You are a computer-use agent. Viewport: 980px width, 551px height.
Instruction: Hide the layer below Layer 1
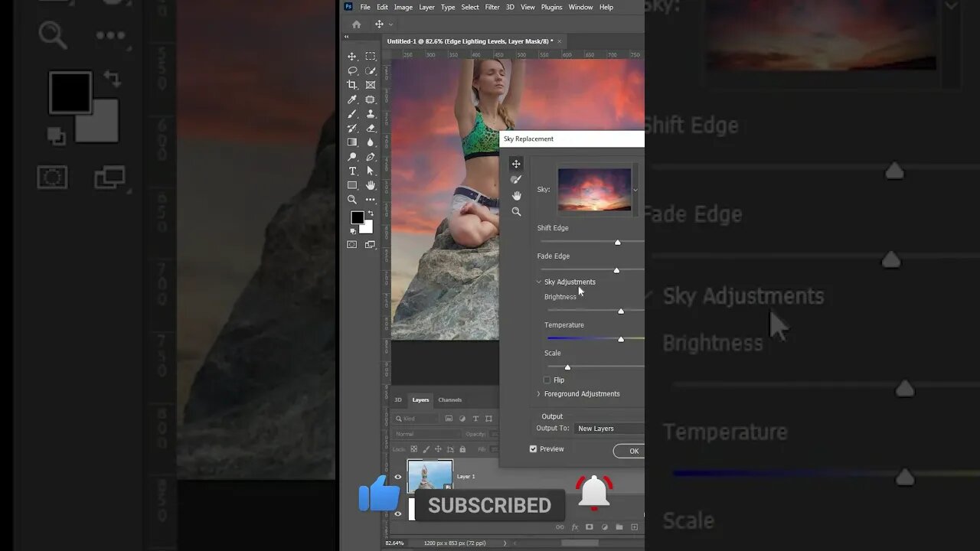click(397, 514)
